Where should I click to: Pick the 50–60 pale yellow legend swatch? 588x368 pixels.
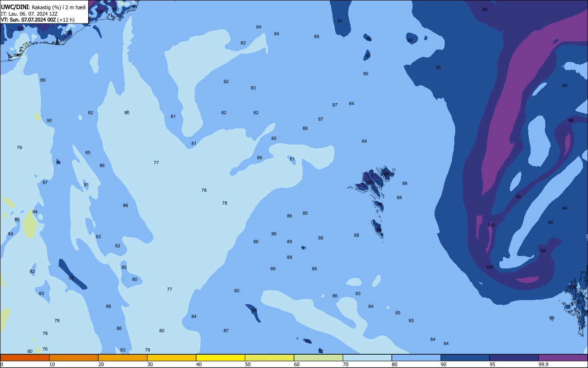point(269,357)
